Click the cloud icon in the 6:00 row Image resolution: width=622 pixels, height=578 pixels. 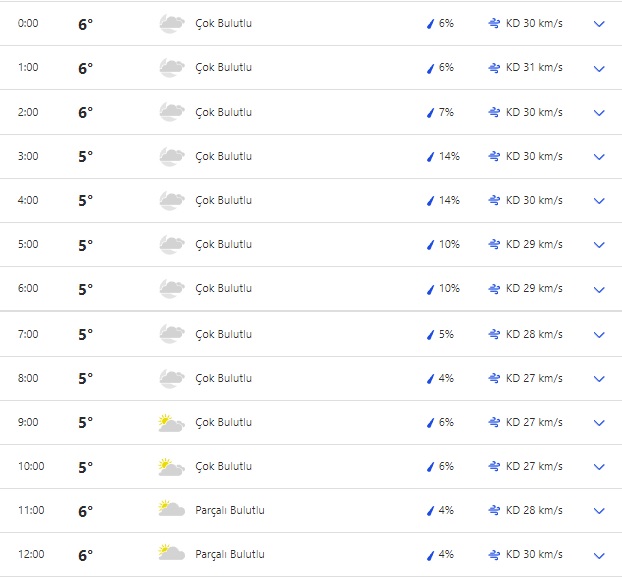coord(171,289)
